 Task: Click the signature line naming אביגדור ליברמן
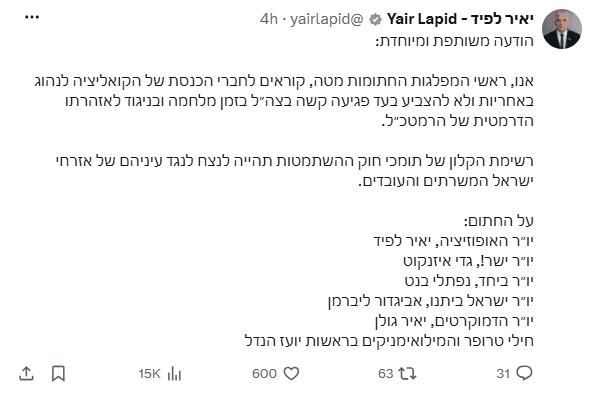point(431,301)
